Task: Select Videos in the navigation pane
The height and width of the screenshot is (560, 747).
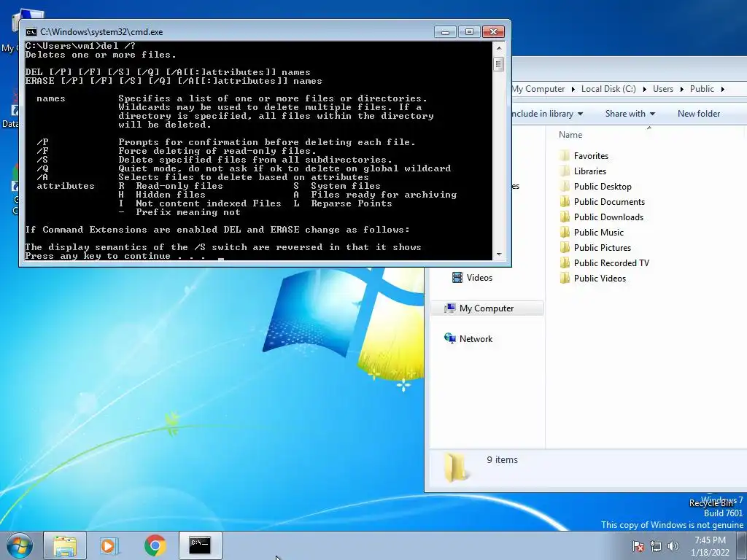Action: click(479, 278)
